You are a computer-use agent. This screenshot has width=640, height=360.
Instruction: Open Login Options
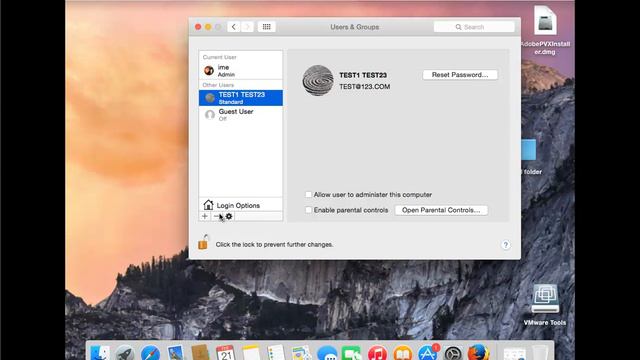pyautogui.click(x=240, y=205)
